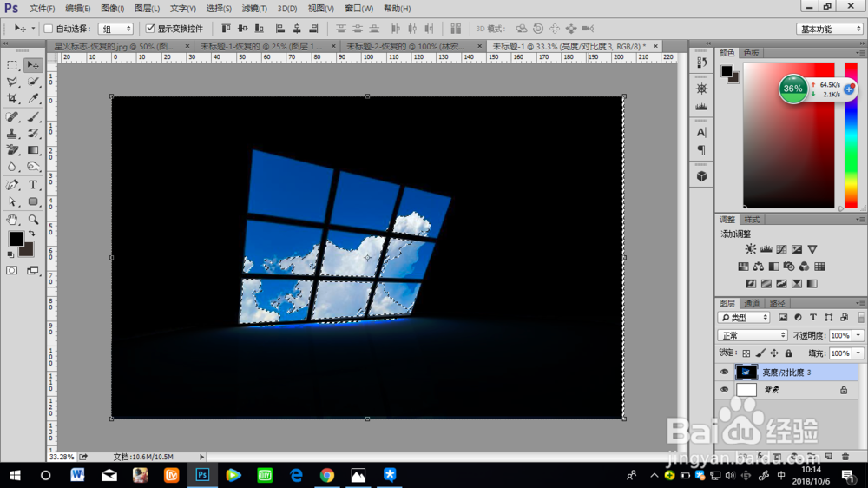
Task: Open the tool preset picker arrow
Action: pos(33,29)
